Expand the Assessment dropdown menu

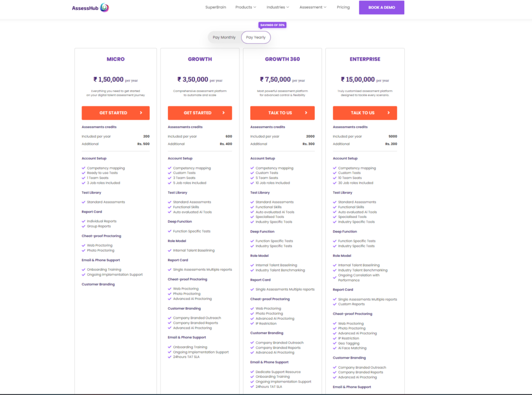pyautogui.click(x=313, y=7)
